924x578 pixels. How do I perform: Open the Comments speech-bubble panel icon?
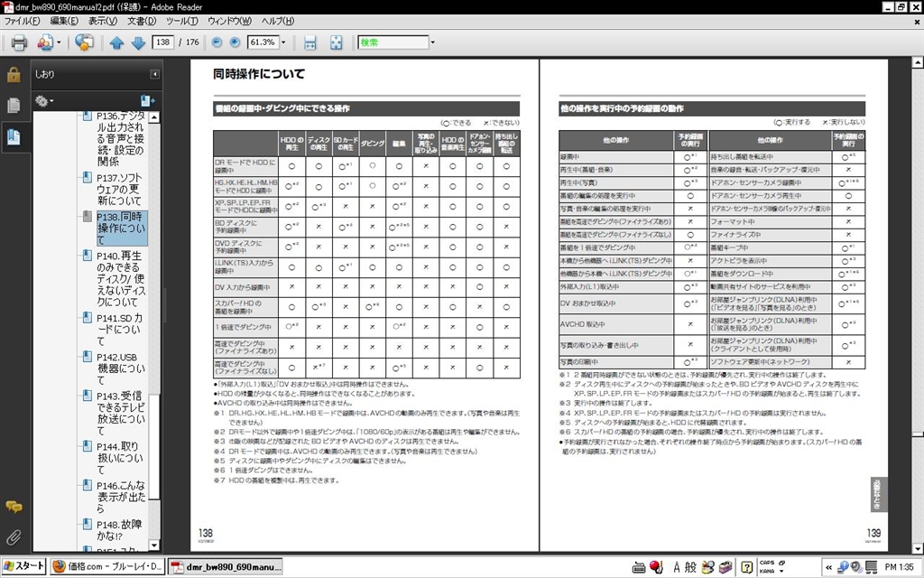point(14,507)
